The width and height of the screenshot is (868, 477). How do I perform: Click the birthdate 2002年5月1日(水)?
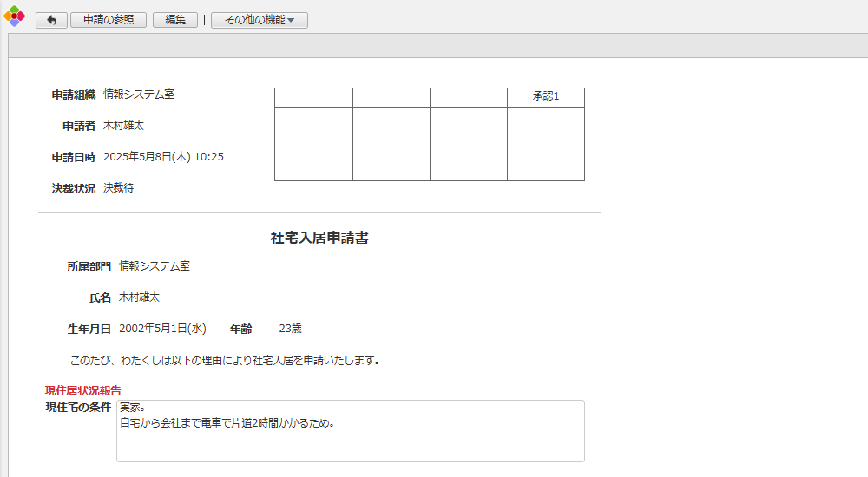162,329
